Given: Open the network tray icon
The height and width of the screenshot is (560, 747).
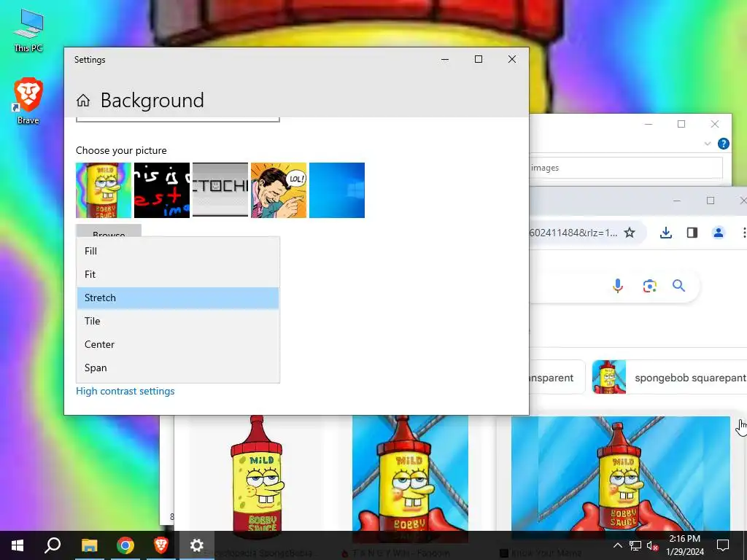Looking at the screenshot, I should (x=635, y=545).
